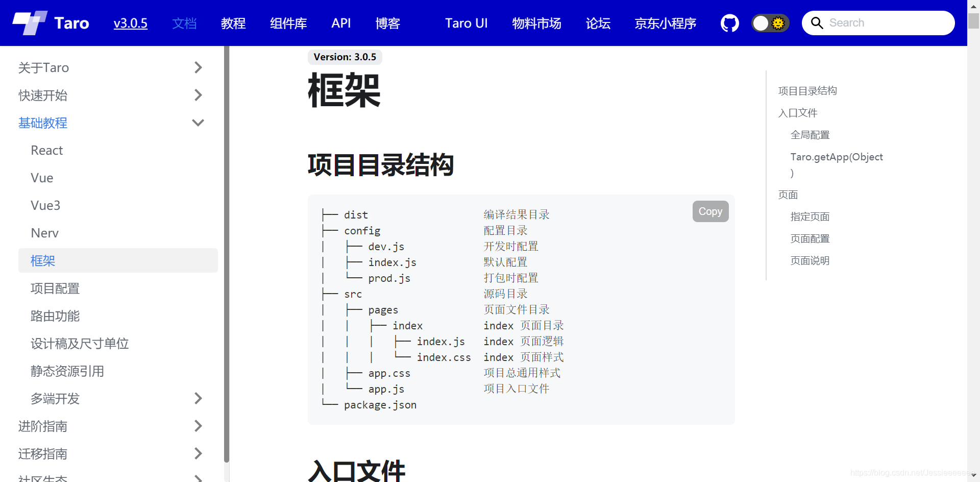Open the 论坛 nav link

(598, 23)
